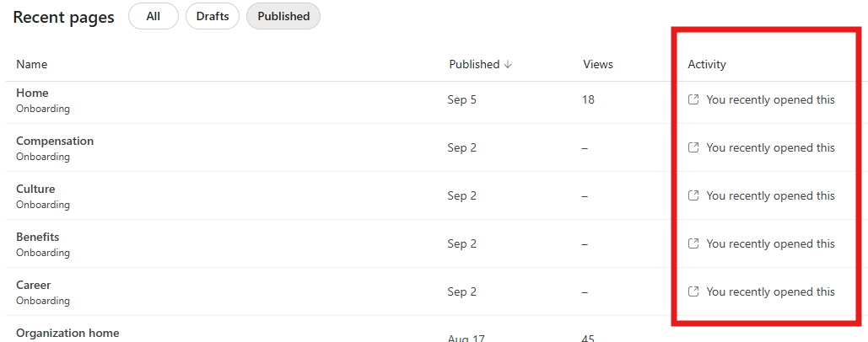The width and height of the screenshot is (868, 342).
Task: Open the Career page
Action: point(34,285)
